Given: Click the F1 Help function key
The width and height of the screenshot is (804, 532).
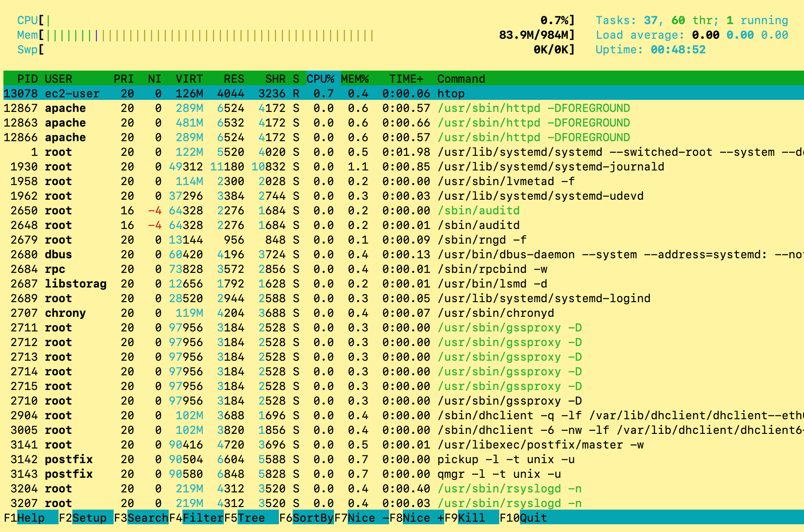Looking at the screenshot, I should [31, 517].
